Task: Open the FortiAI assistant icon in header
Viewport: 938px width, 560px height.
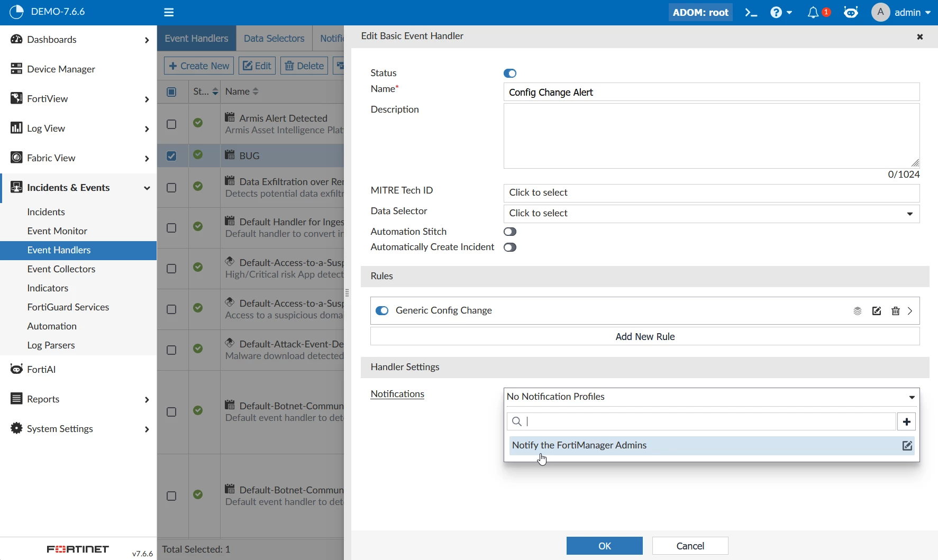Action: click(x=851, y=13)
